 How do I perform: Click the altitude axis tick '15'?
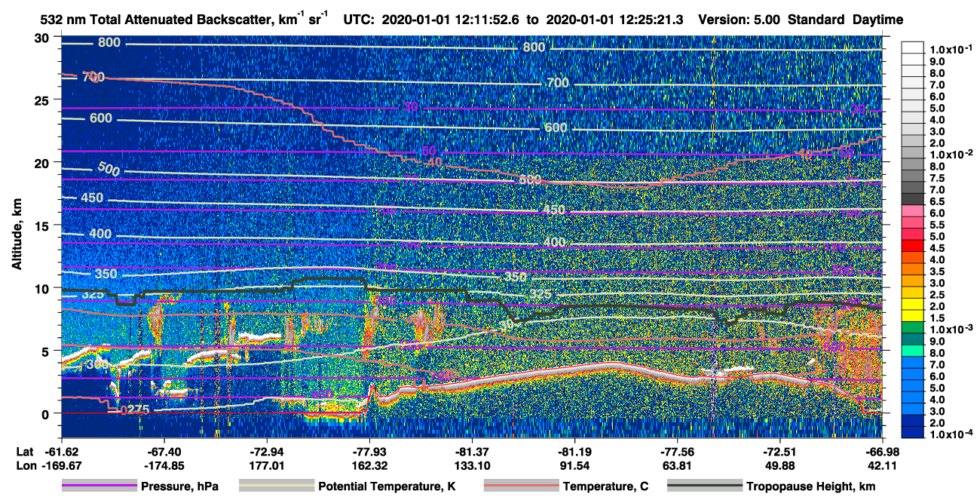pyautogui.click(x=43, y=225)
